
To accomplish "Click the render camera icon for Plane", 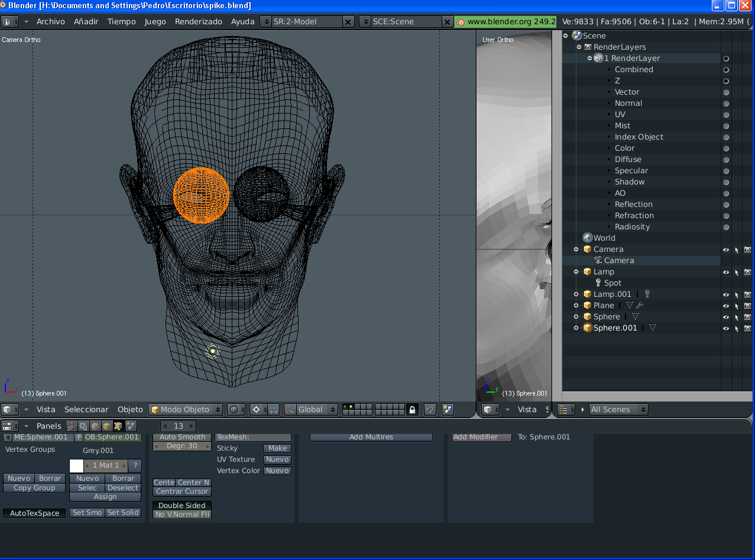I will pyautogui.click(x=747, y=306).
